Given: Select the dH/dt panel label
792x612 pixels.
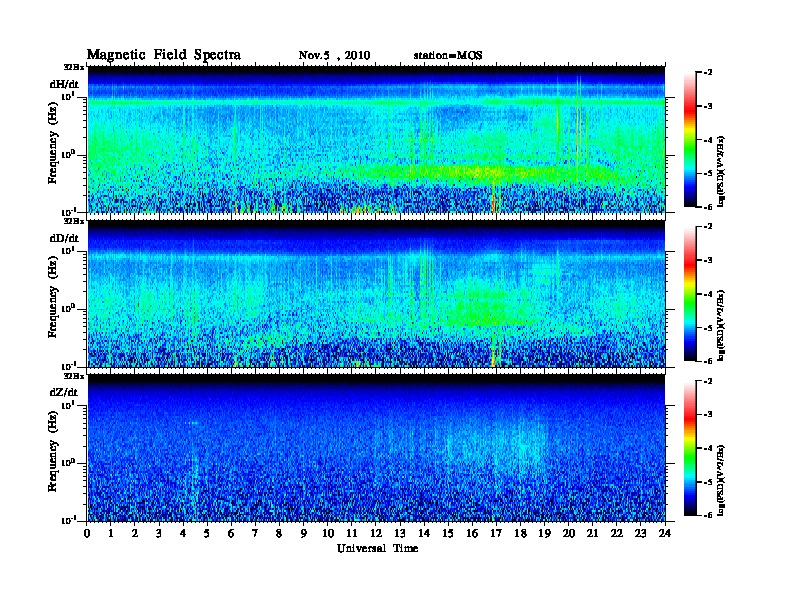Looking at the screenshot, I should [x=64, y=85].
